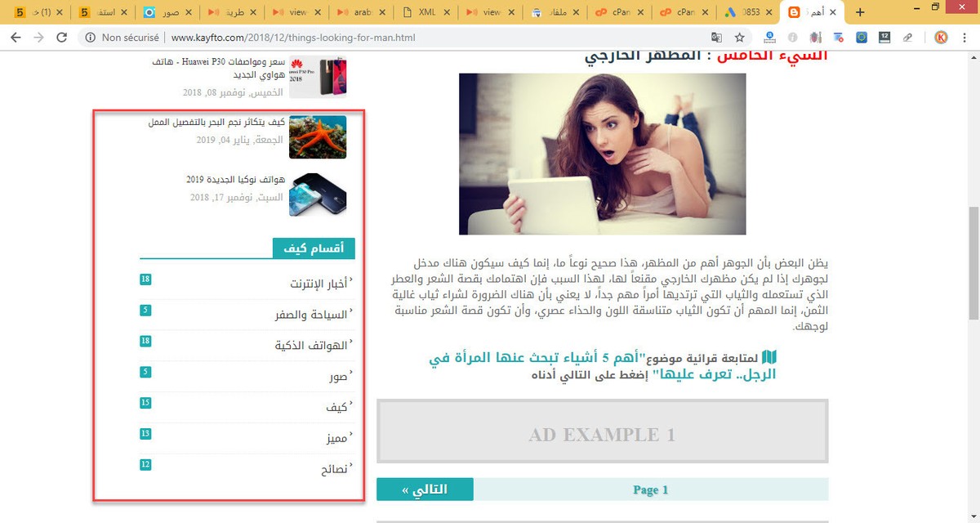Click the التالي next page button
Screen dimensions: 980x523
point(425,489)
